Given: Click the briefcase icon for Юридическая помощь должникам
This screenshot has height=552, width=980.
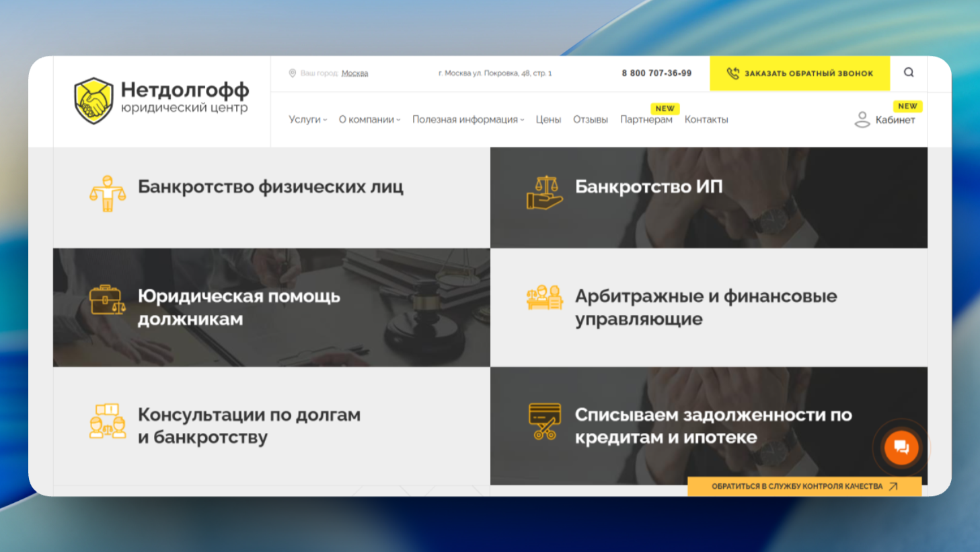Looking at the screenshot, I should coord(108,300).
